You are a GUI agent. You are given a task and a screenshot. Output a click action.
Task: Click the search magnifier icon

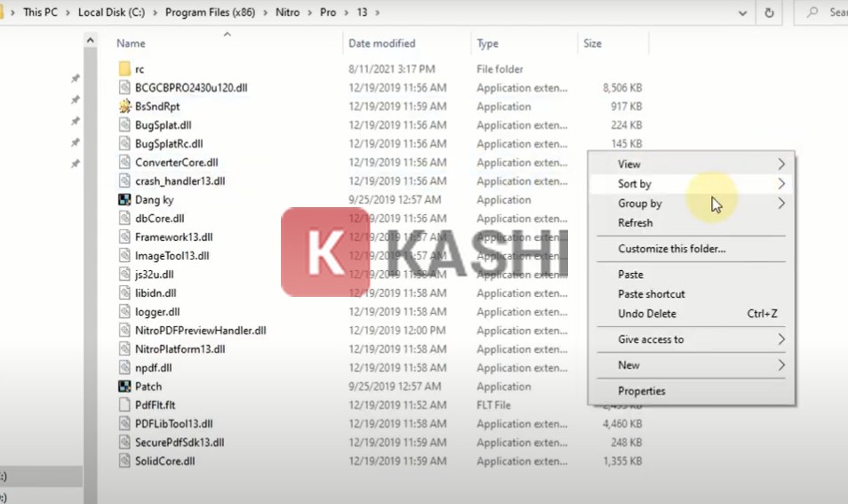pyautogui.click(x=812, y=12)
